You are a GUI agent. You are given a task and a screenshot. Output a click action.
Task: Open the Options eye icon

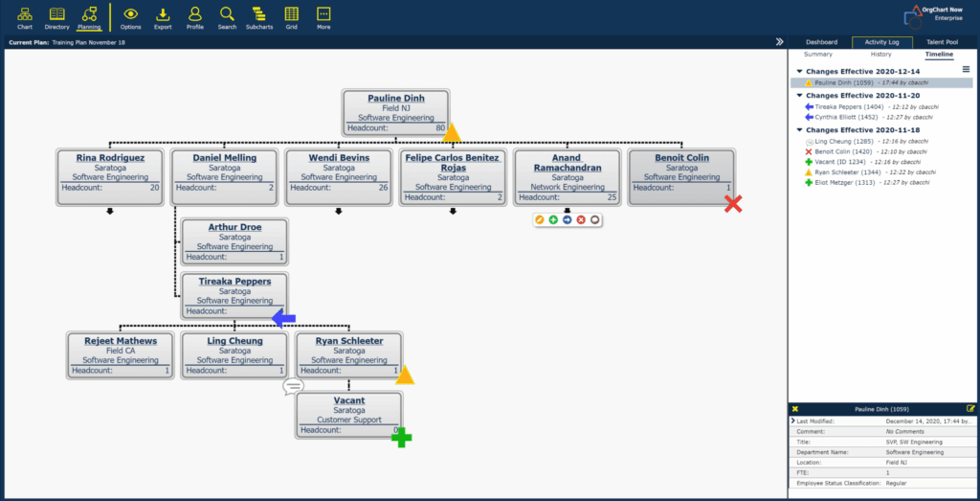(x=130, y=16)
